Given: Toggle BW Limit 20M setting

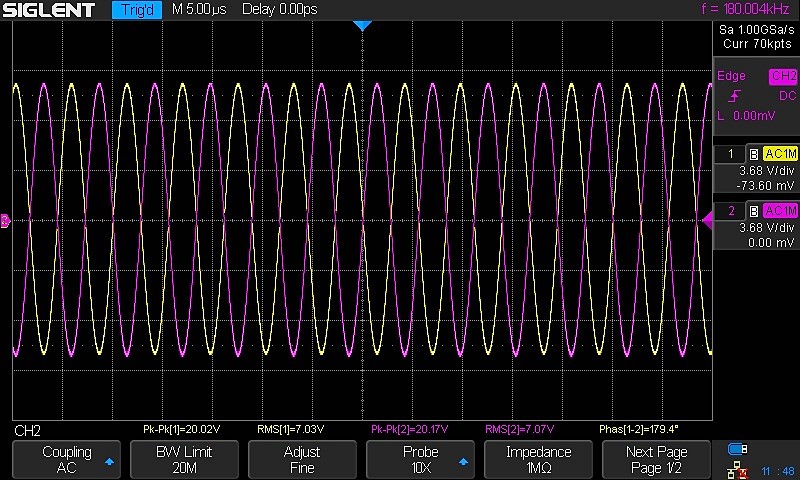Looking at the screenshot, I should pos(183,460).
